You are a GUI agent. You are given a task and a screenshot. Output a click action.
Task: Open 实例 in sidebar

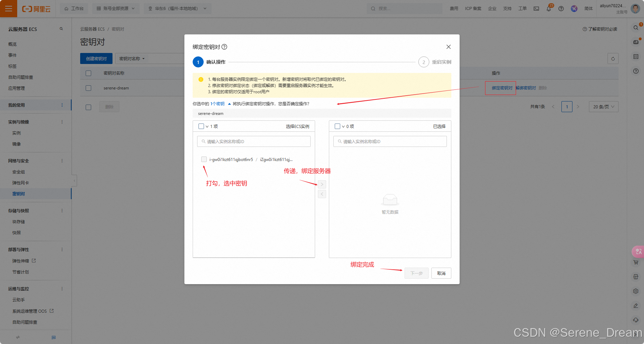point(17,133)
